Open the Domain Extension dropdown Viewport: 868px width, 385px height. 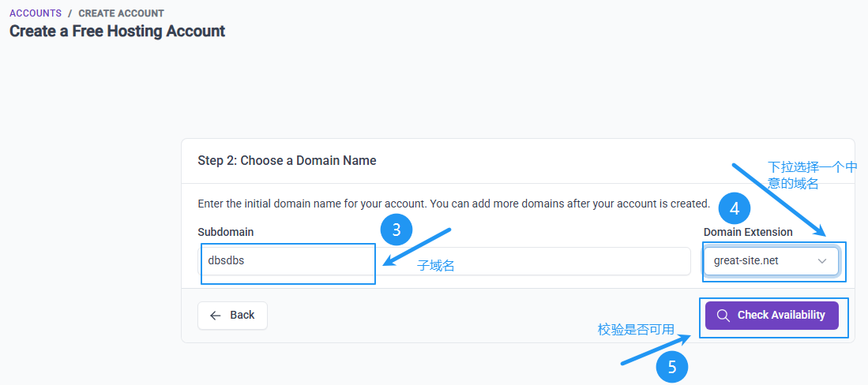click(x=771, y=261)
